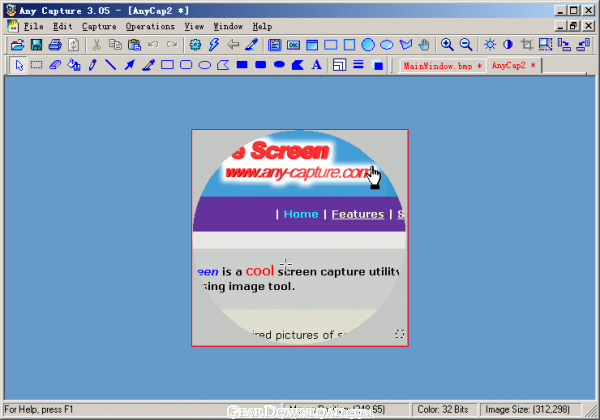Adjust brightness with sun icon
This screenshot has width=600, height=420.
489,45
